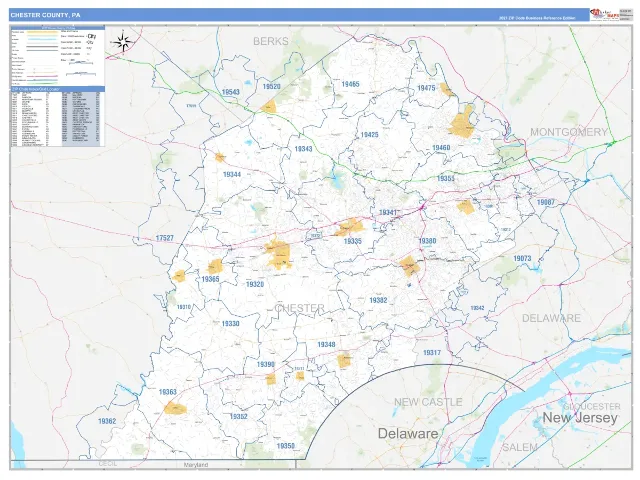Select ZIP code 19348
The image size is (640, 480).
(x=327, y=344)
